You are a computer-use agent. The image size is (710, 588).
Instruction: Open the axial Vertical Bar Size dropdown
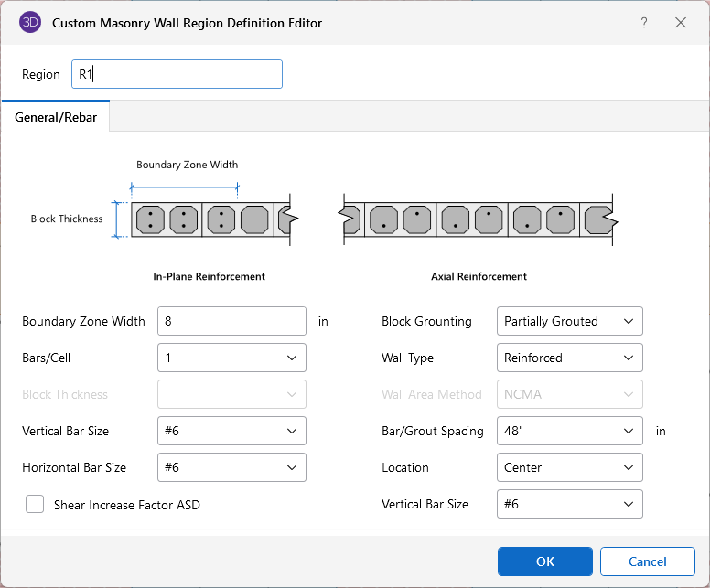[569, 504]
